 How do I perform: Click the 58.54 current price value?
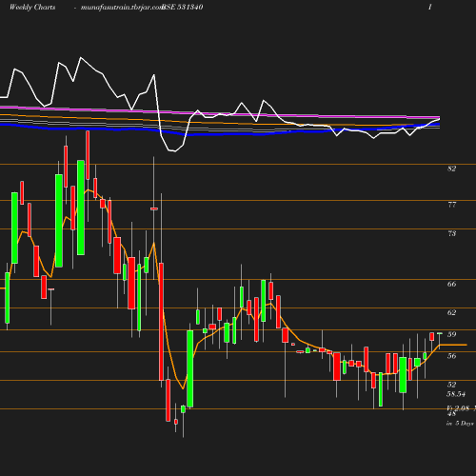pos(456,394)
